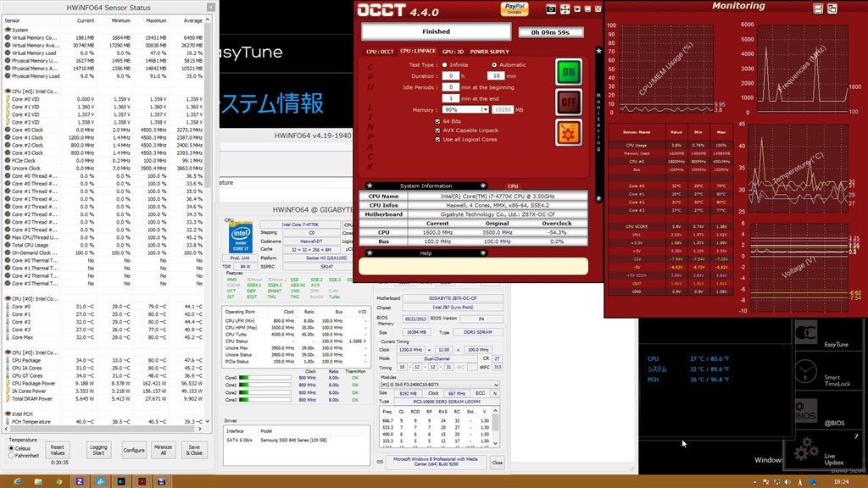Open the Live Update gears icon

coord(806,450)
